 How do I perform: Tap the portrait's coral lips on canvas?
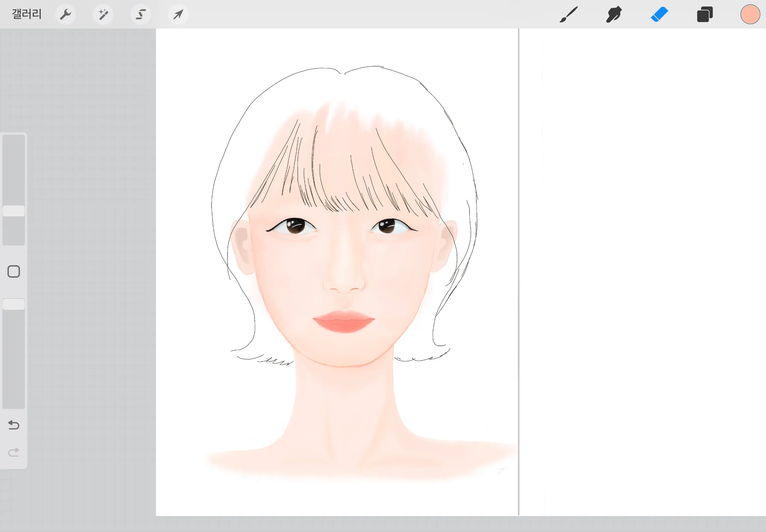(343, 322)
